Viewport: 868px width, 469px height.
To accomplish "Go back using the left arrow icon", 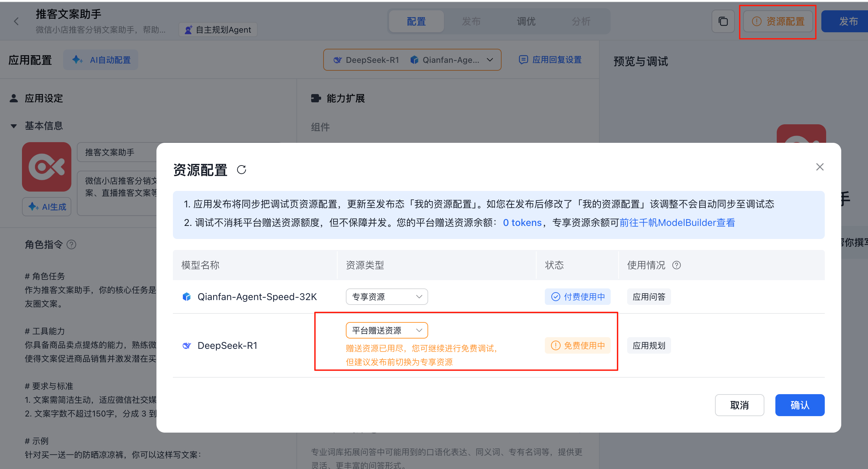I will click(16, 21).
